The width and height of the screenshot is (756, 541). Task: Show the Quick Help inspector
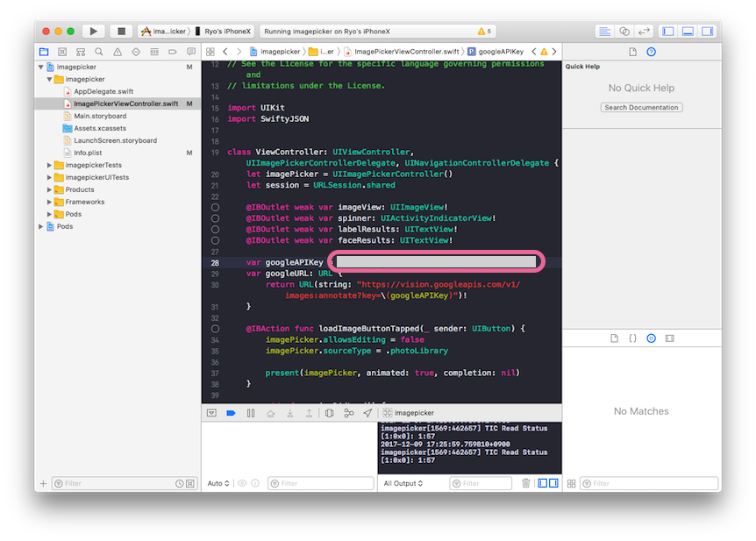point(652,52)
